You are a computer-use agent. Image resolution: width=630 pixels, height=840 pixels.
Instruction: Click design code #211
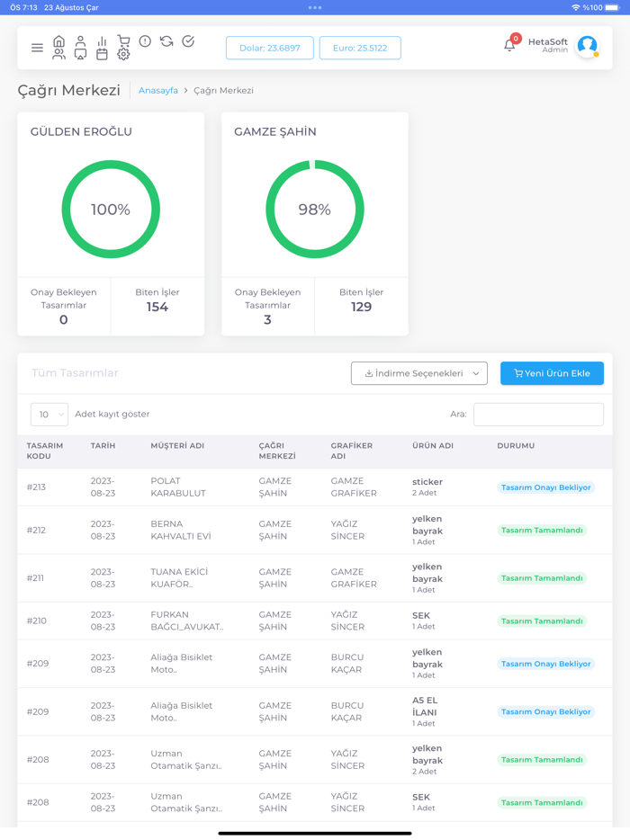click(x=35, y=578)
